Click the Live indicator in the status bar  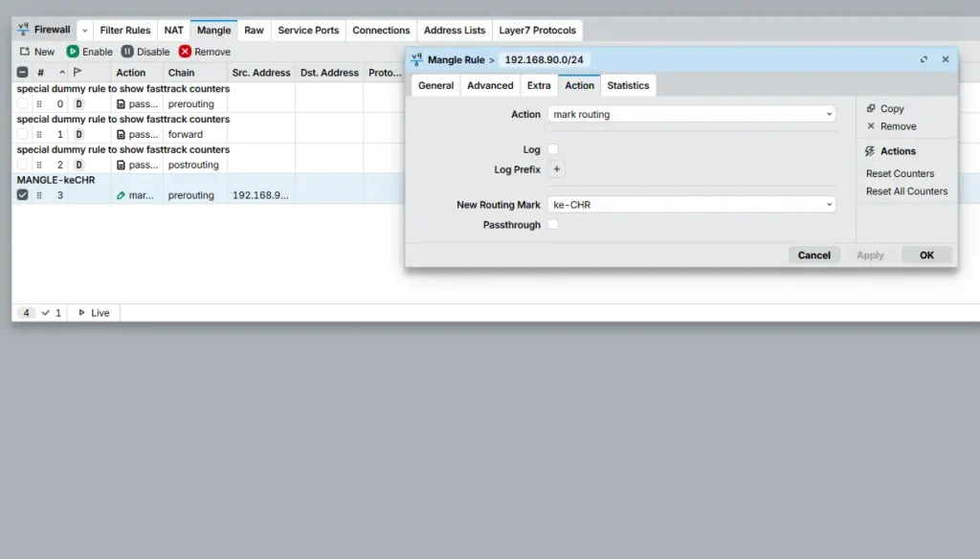[93, 312]
